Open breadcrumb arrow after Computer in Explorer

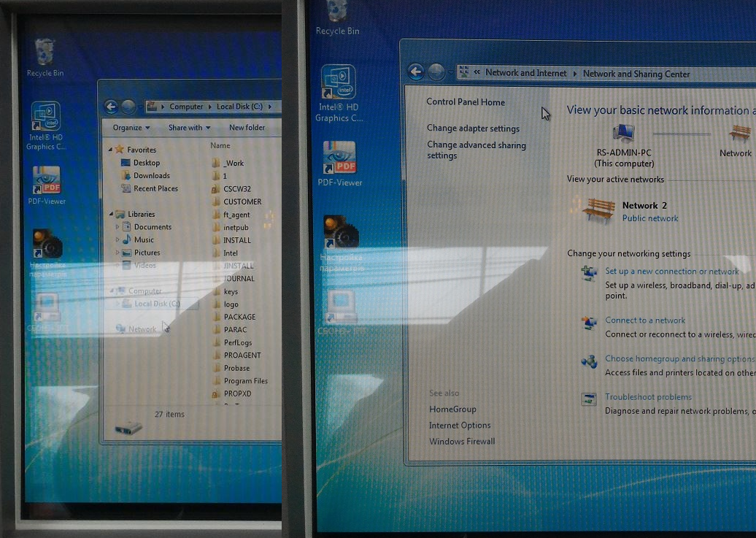(x=210, y=107)
